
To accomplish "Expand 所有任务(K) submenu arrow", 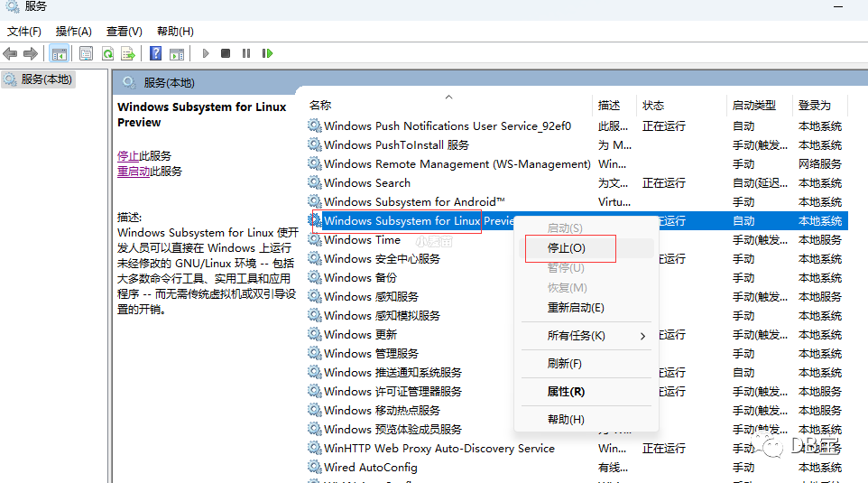I will 642,336.
